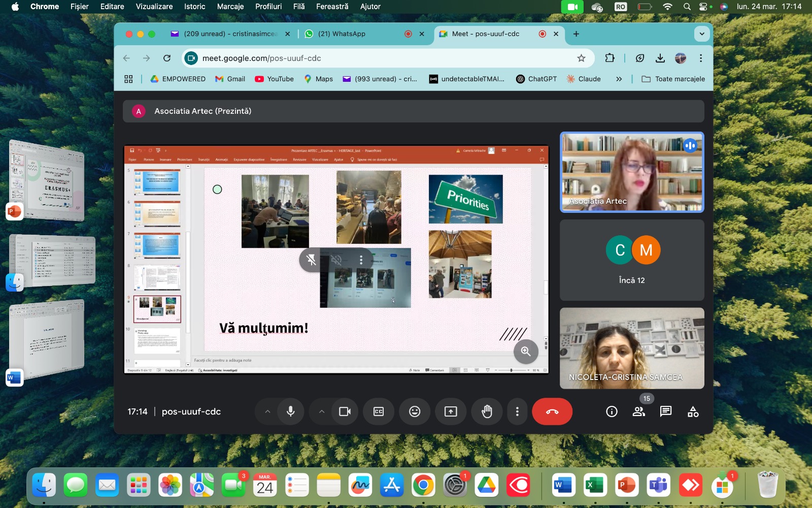Open the Chrome tab search dropdown

pyautogui.click(x=702, y=34)
